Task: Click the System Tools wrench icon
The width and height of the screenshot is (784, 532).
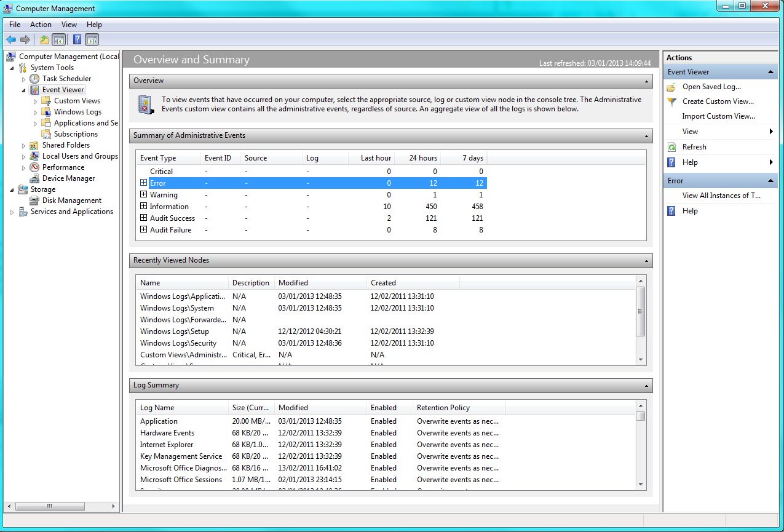Action: (x=23, y=68)
